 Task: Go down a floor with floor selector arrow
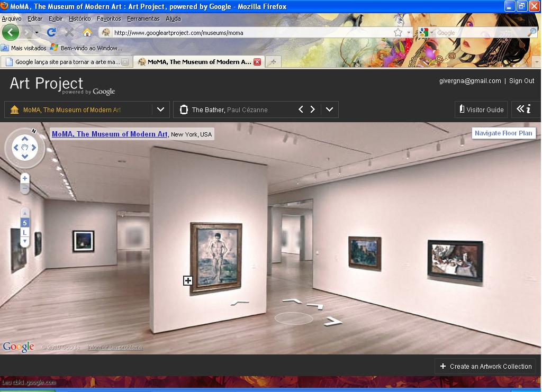(25, 241)
